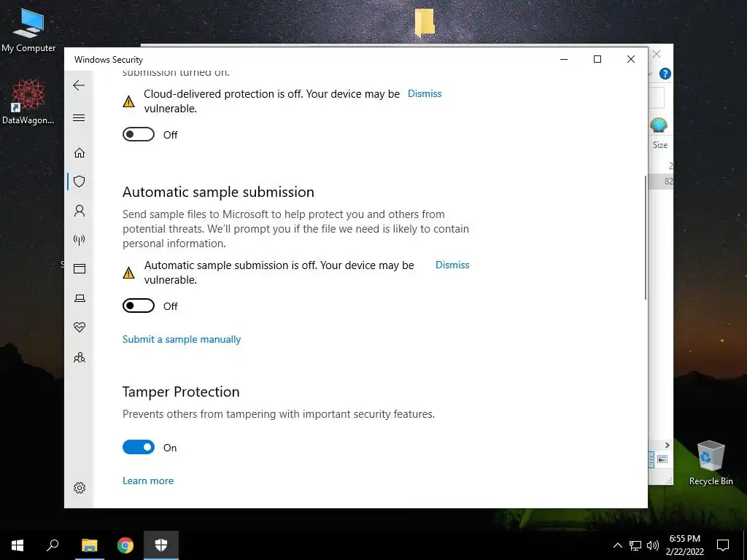Click the scroll-right arrow in background window
This screenshot has width=747, height=560.
click(x=667, y=445)
